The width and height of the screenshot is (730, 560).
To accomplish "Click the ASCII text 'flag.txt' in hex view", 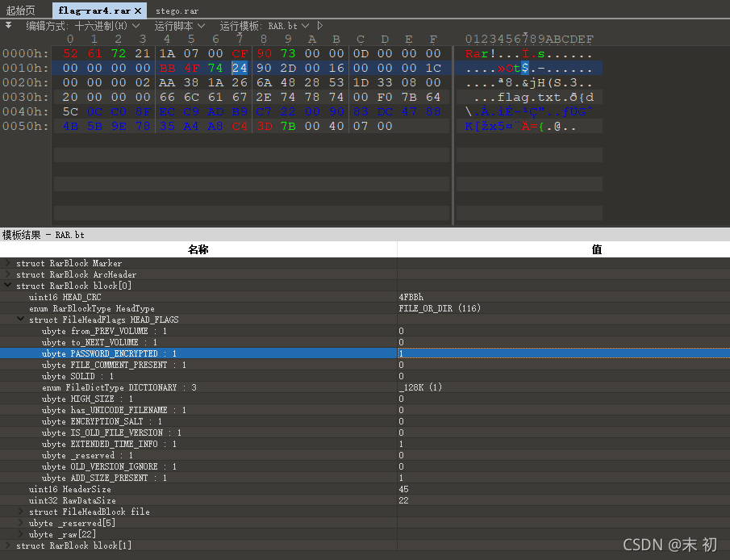I will coord(529,97).
